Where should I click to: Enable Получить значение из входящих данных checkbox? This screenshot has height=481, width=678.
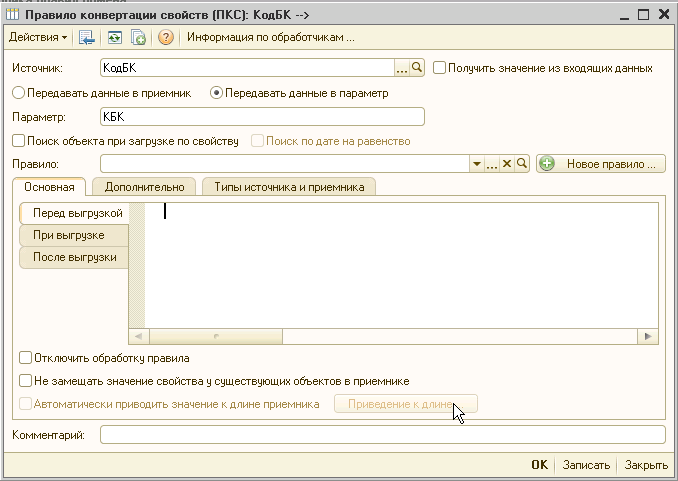(x=439, y=68)
